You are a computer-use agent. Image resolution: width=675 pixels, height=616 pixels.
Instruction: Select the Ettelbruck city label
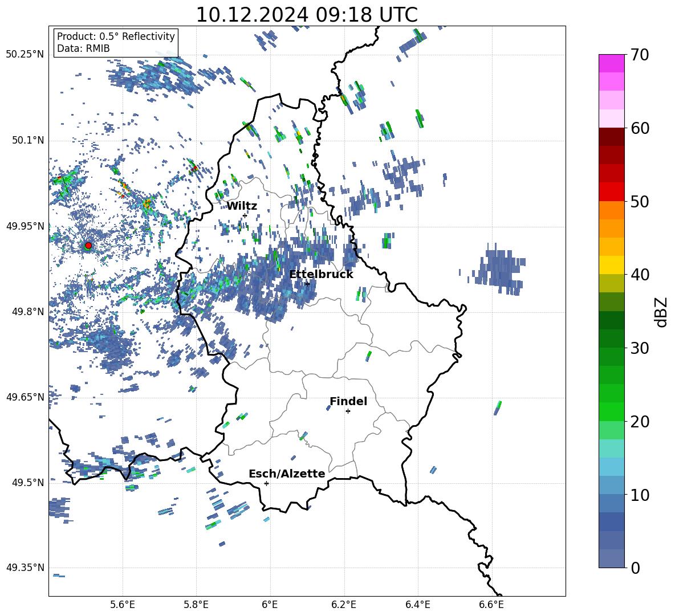[321, 275]
